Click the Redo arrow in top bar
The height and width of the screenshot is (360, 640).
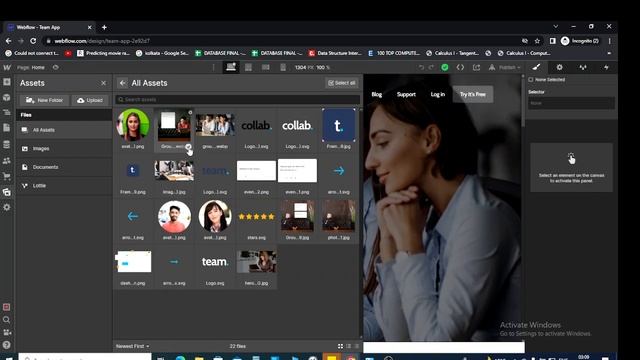[431, 67]
